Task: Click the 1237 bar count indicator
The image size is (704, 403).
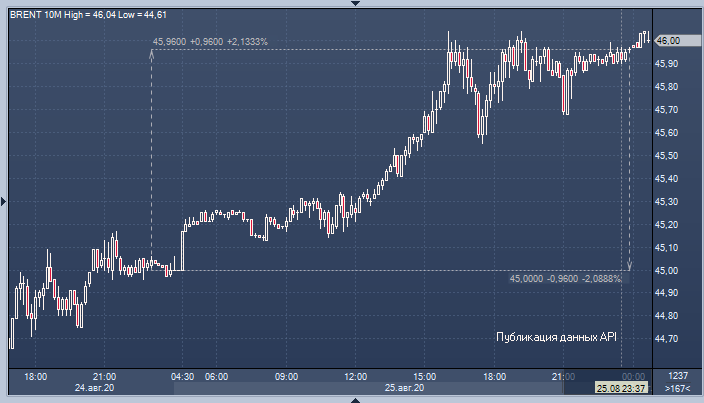Action: click(x=677, y=376)
